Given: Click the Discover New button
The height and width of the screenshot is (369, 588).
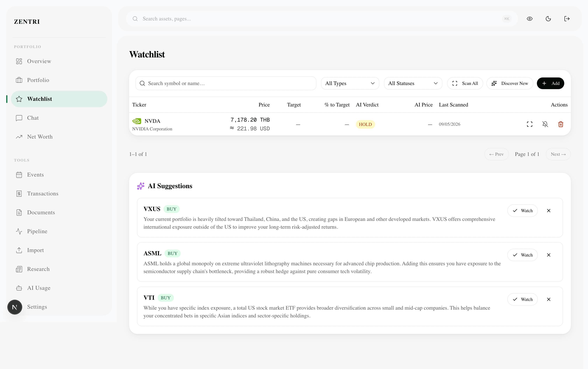Looking at the screenshot, I should coord(510,83).
